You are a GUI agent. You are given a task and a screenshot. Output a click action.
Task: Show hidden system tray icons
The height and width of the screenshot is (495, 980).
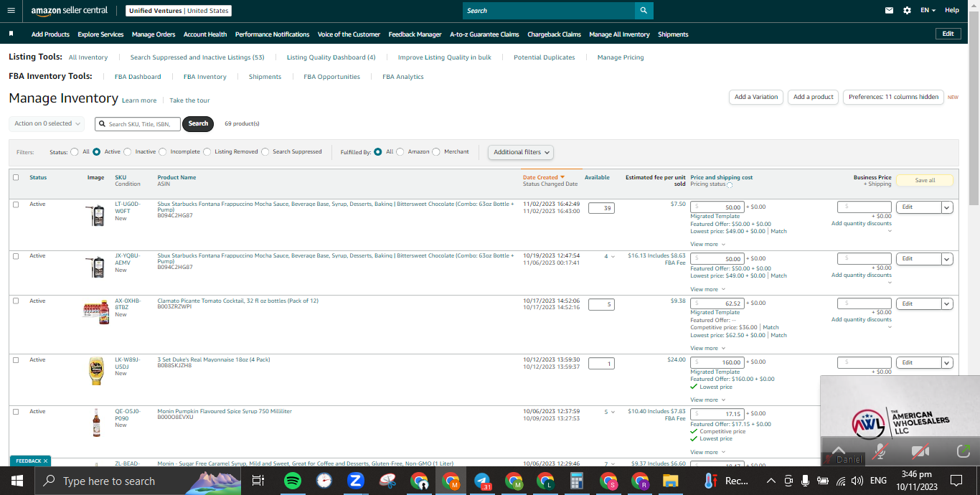point(771,481)
